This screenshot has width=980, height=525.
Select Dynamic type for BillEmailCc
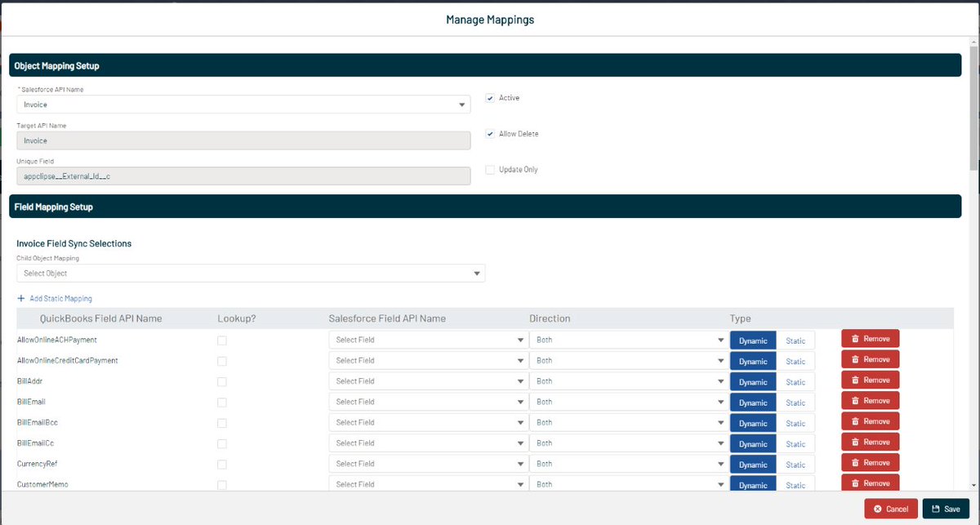[x=753, y=444]
